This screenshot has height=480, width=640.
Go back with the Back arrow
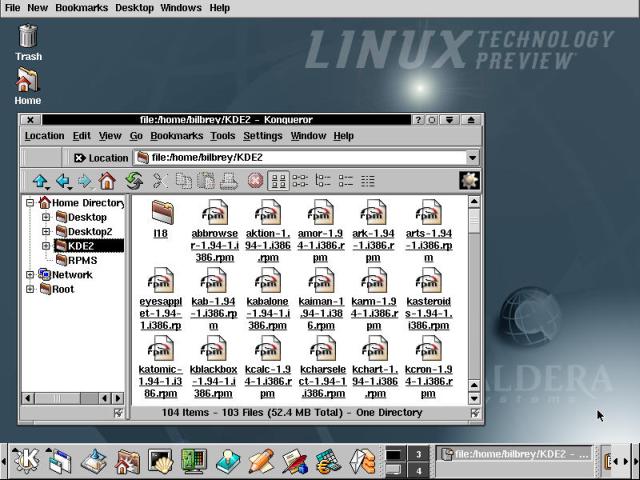[63, 181]
